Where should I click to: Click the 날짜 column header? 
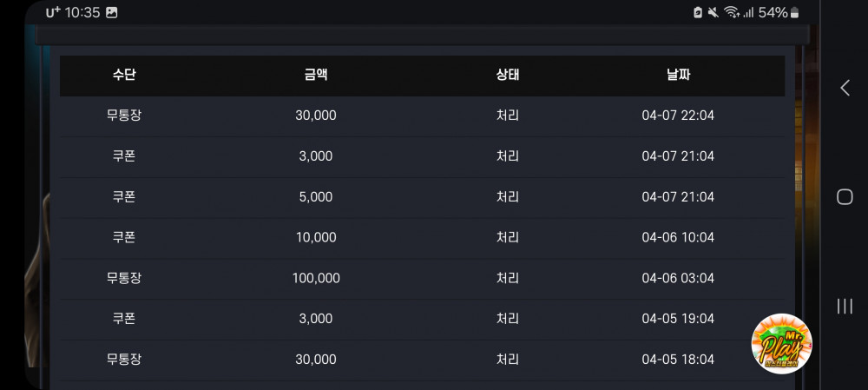pos(678,76)
